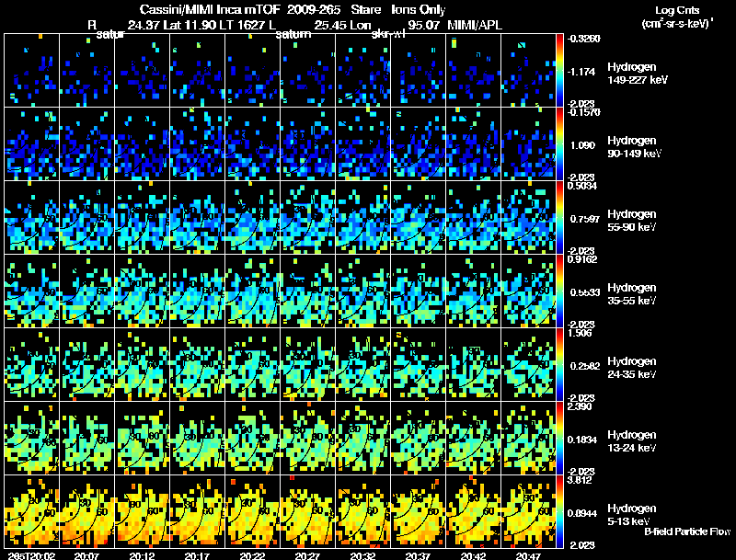
Task: Open the 24-35 keV panel at 20:42
Action: pos(473,365)
